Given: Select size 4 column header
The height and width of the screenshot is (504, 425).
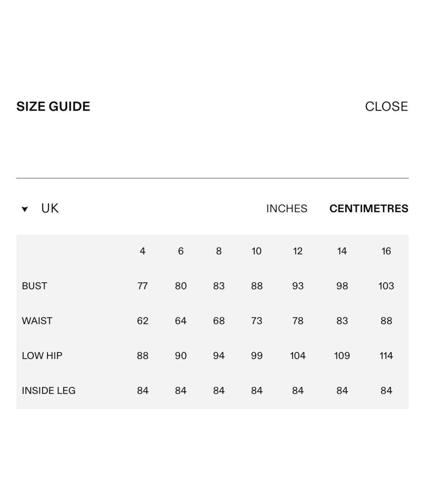Looking at the screenshot, I should 142,251.
